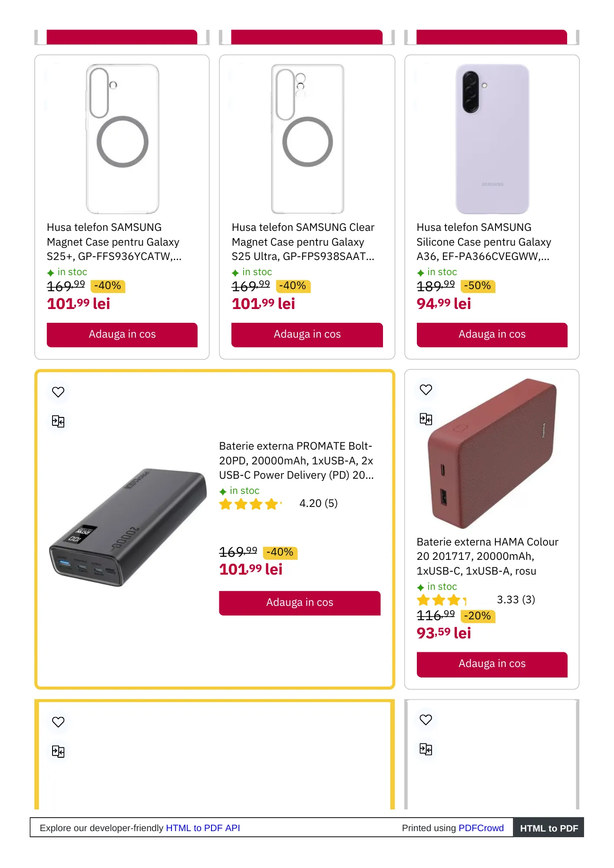The width and height of the screenshot is (614, 868).
Task: Open Galaxy S25 Ultra Clear Magnet Case title
Action: click(303, 242)
